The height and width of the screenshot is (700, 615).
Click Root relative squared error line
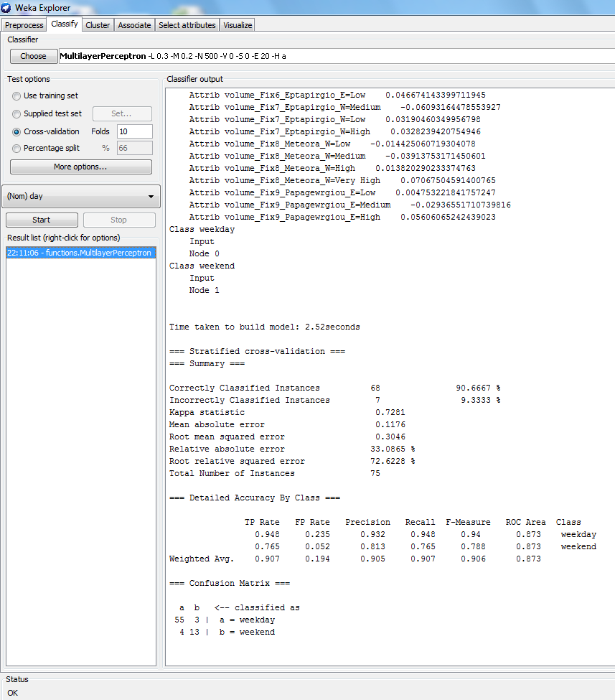pos(292,461)
